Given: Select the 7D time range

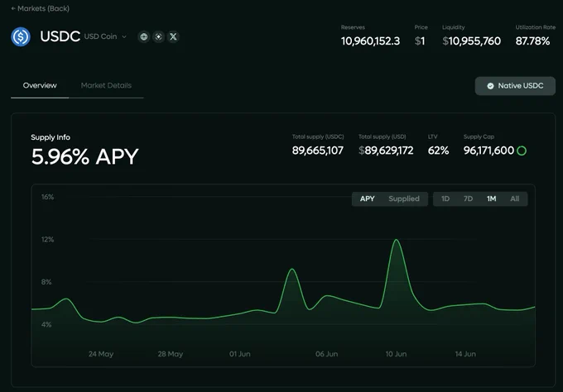Looking at the screenshot, I should (468, 198).
